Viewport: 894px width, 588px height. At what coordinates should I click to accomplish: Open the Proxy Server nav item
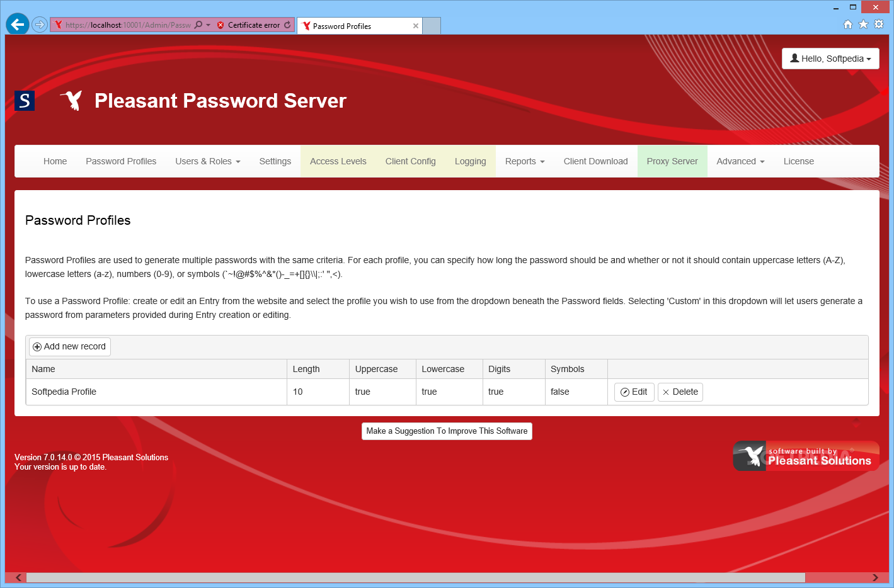click(x=672, y=161)
